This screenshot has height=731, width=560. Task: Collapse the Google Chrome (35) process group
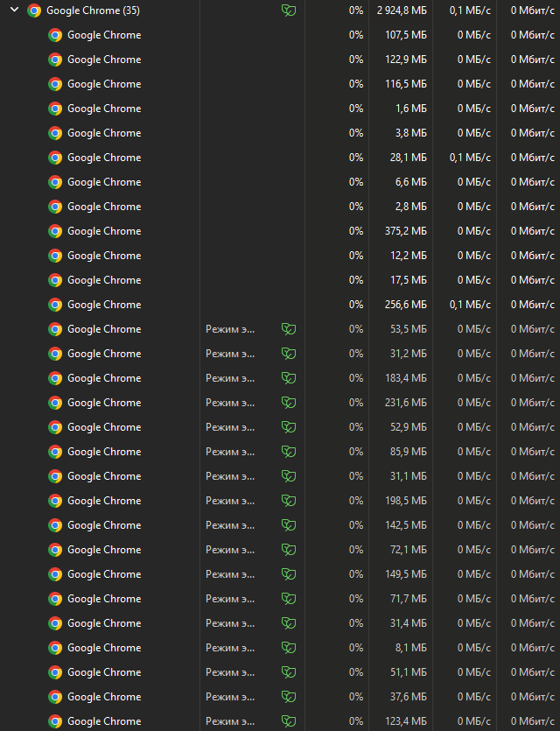(14, 11)
